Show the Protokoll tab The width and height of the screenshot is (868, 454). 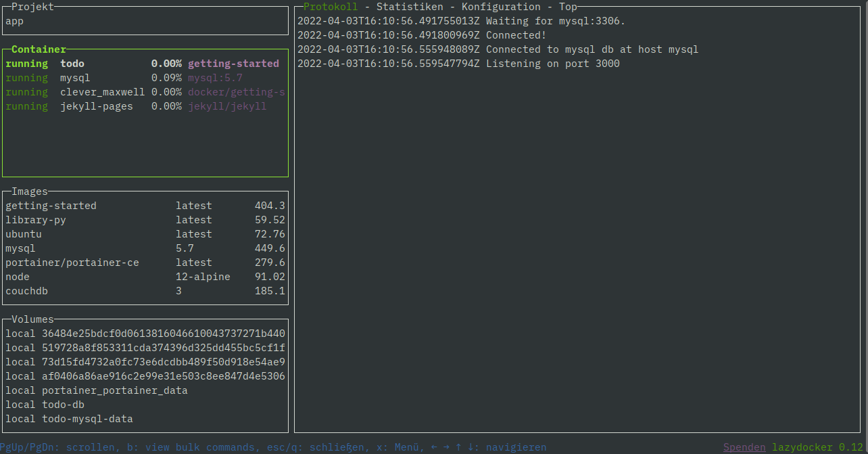tap(331, 6)
